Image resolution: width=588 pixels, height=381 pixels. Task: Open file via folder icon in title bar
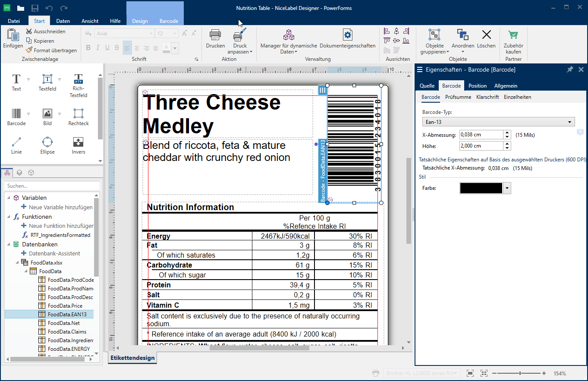21,8
